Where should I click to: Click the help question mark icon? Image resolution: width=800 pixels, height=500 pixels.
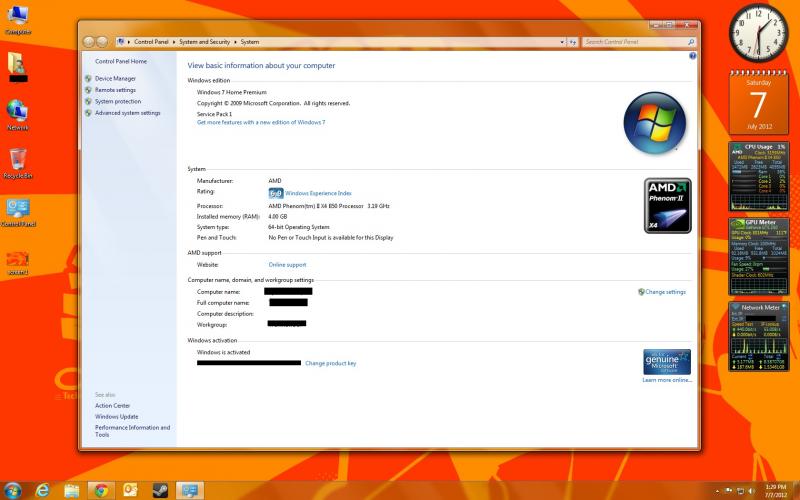click(x=692, y=56)
